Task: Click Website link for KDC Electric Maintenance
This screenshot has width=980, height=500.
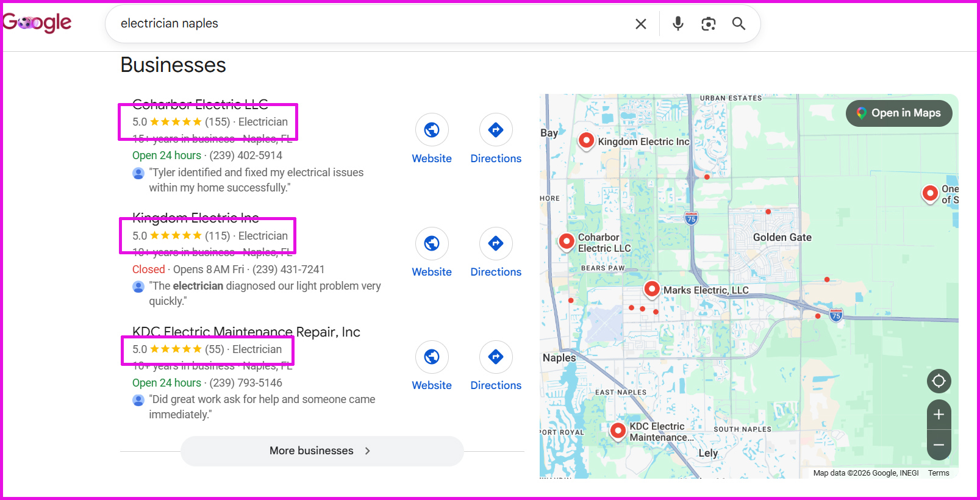Action: point(432,385)
